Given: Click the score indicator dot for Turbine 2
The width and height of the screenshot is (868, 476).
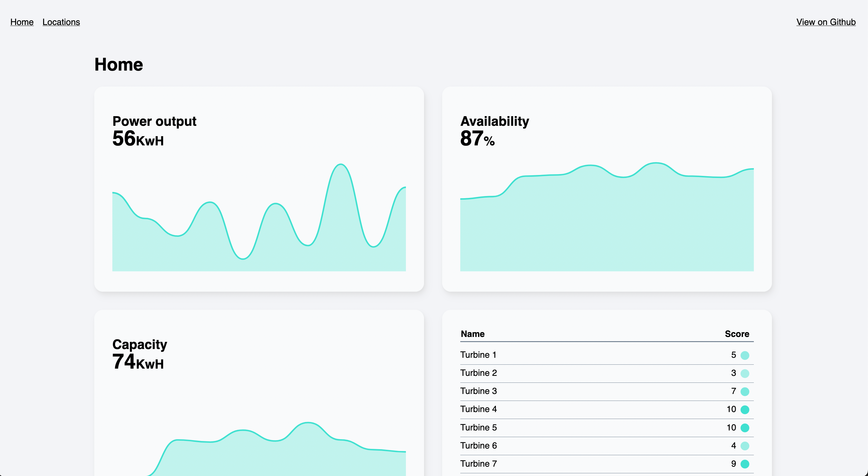Looking at the screenshot, I should 745,373.
